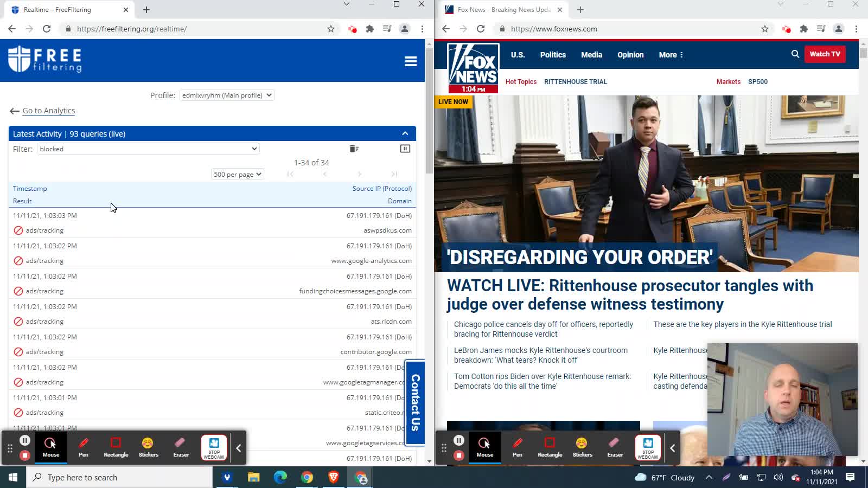Click the Domain column header

point(400,201)
